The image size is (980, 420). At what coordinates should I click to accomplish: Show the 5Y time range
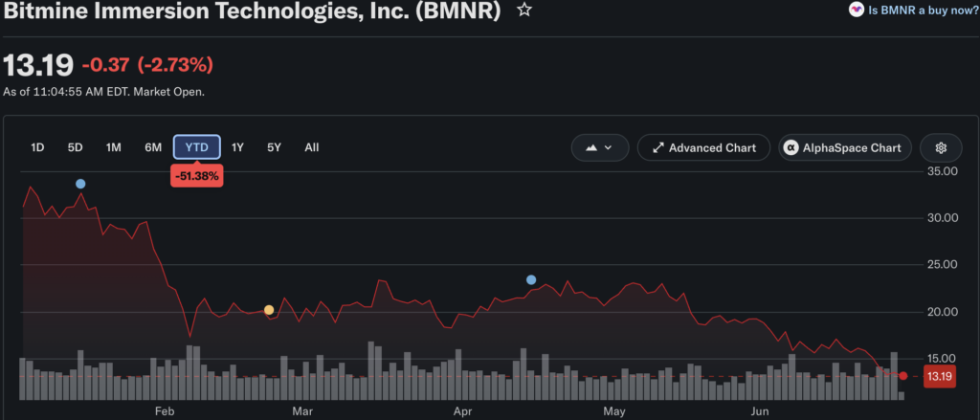pos(274,147)
